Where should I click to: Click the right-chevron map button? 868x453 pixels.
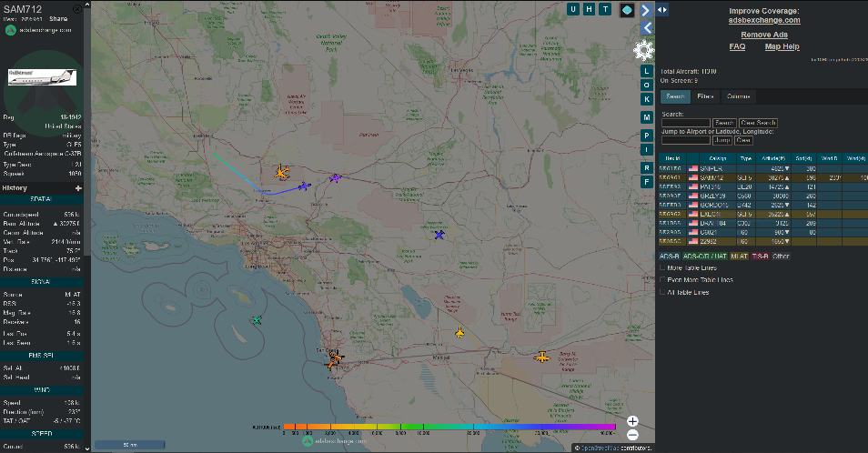coord(646,10)
